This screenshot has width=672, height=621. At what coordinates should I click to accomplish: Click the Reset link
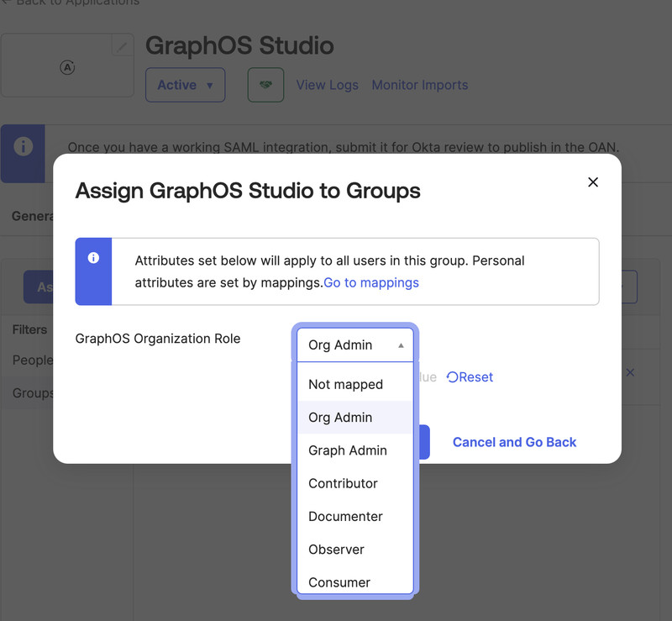tap(470, 377)
